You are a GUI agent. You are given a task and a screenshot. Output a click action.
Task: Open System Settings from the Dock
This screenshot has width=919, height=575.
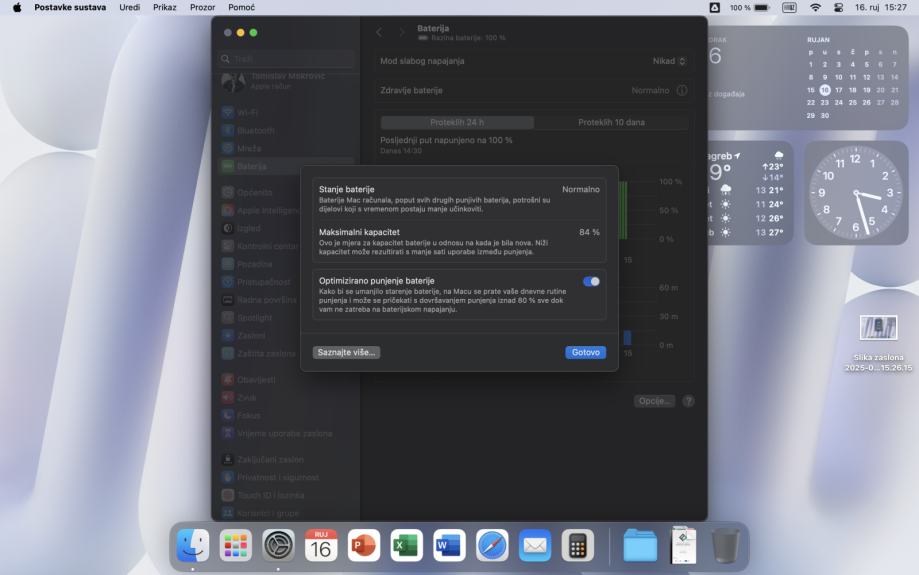pos(278,546)
